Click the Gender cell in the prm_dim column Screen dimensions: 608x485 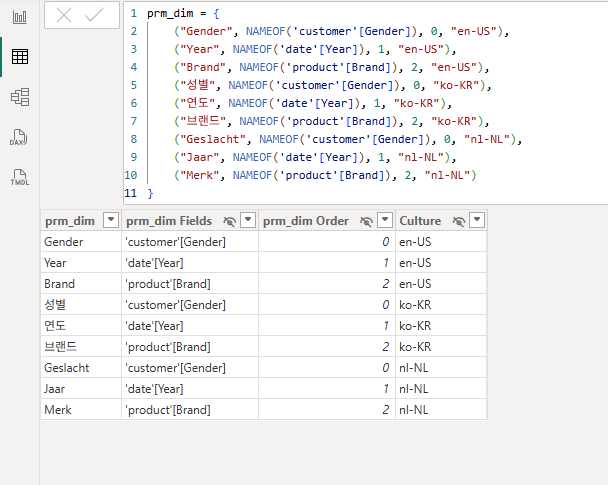[x=81, y=242]
